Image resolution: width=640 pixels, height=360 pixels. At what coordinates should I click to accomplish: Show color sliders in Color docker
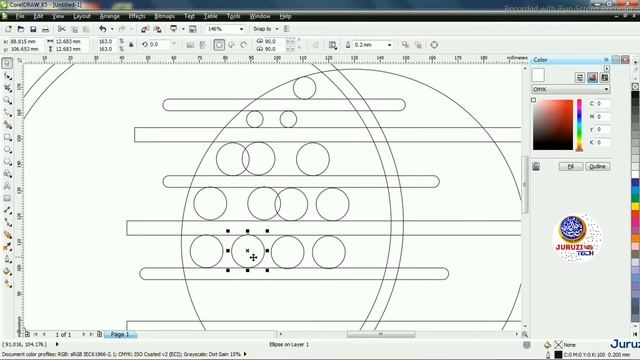[x=580, y=78]
